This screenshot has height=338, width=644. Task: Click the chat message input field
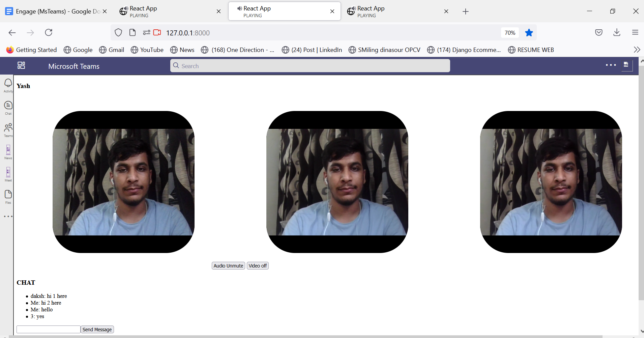coord(48,329)
